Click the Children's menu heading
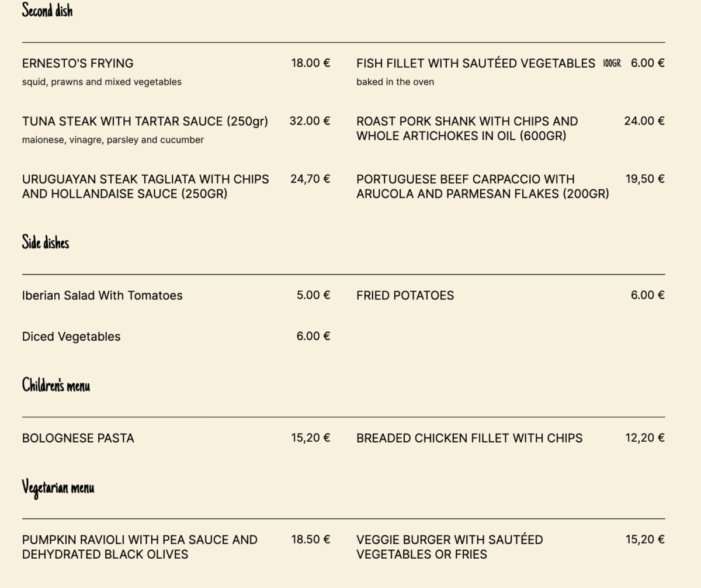 pos(56,385)
